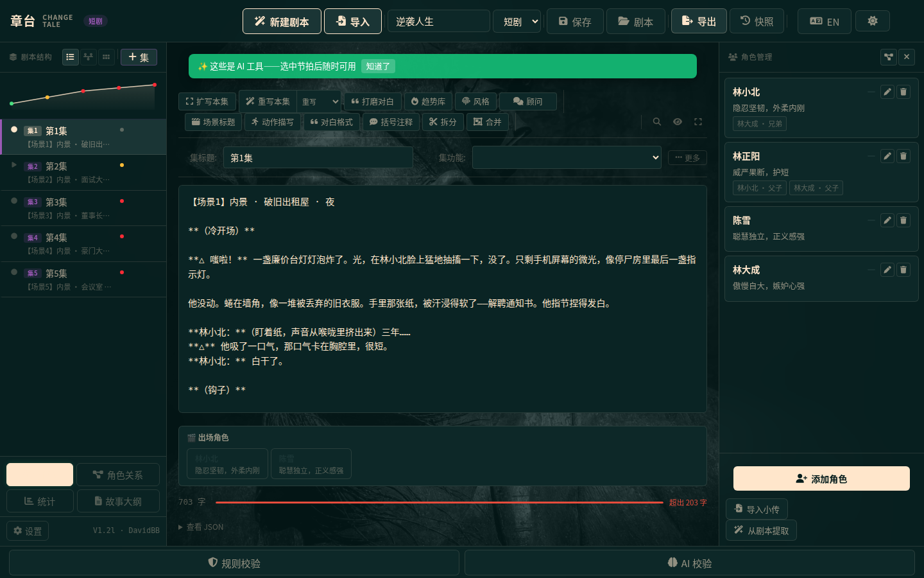Dismiss the AI tip with 知道了
Viewport: 924px width, 578px height.
click(378, 66)
